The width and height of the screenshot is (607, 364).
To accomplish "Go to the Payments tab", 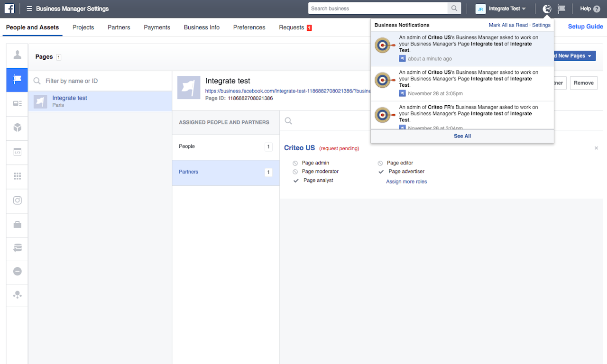I will pos(157,27).
